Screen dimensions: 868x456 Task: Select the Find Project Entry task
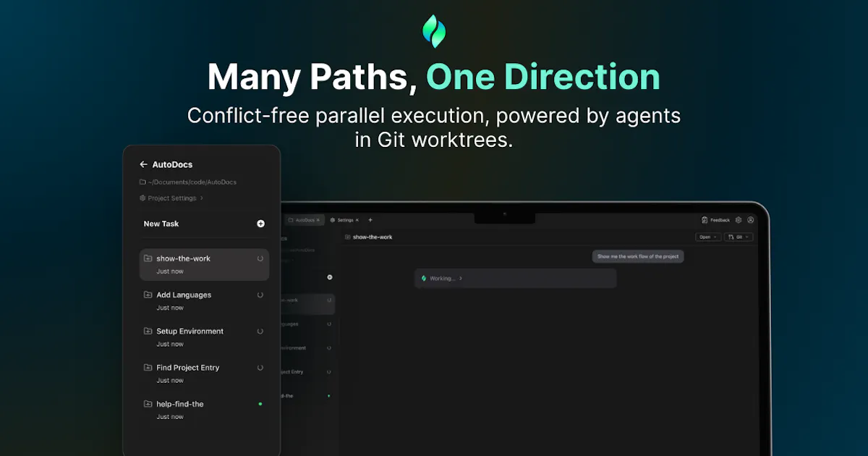(204, 373)
